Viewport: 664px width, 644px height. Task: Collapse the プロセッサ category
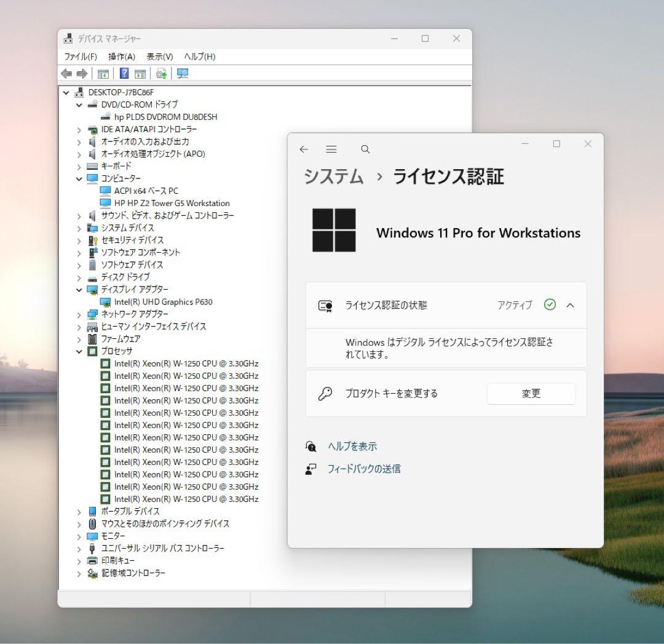[x=79, y=351]
